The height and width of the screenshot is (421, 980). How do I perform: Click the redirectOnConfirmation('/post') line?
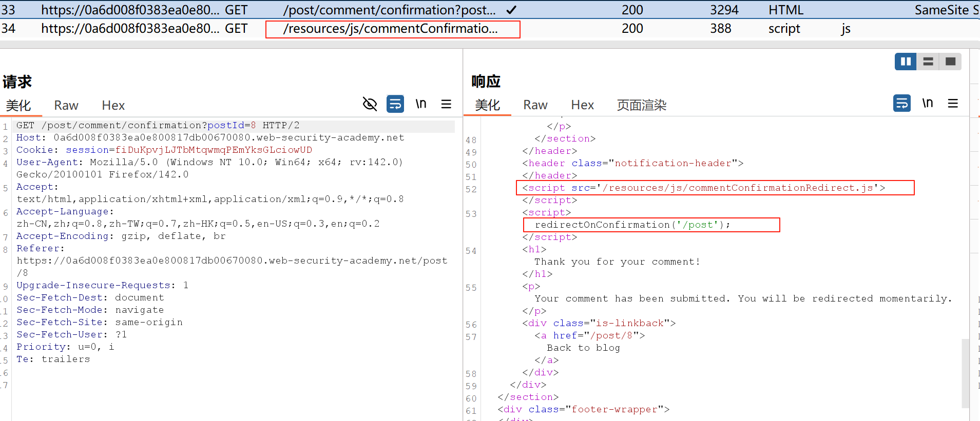pos(632,225)
